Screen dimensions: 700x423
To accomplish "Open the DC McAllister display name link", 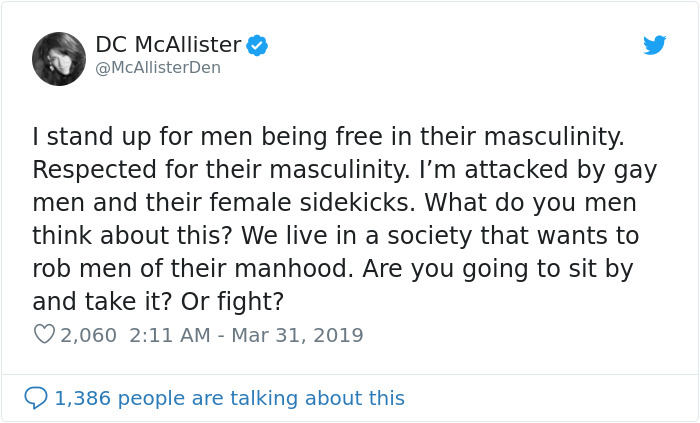I will tap(168, 45).
